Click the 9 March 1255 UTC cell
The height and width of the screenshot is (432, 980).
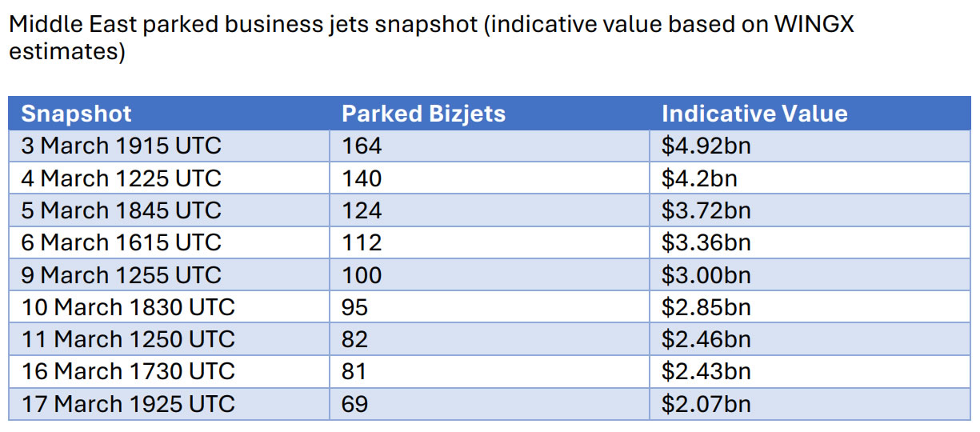click(x=121, y=275)
